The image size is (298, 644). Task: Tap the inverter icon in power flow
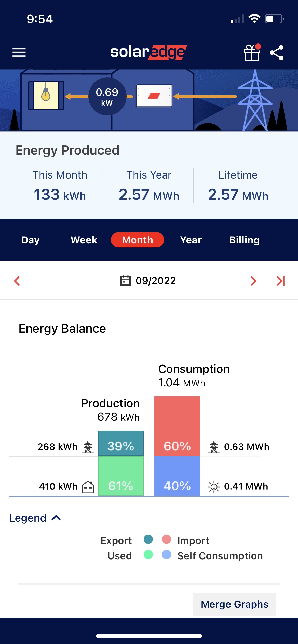pos(154,96)
